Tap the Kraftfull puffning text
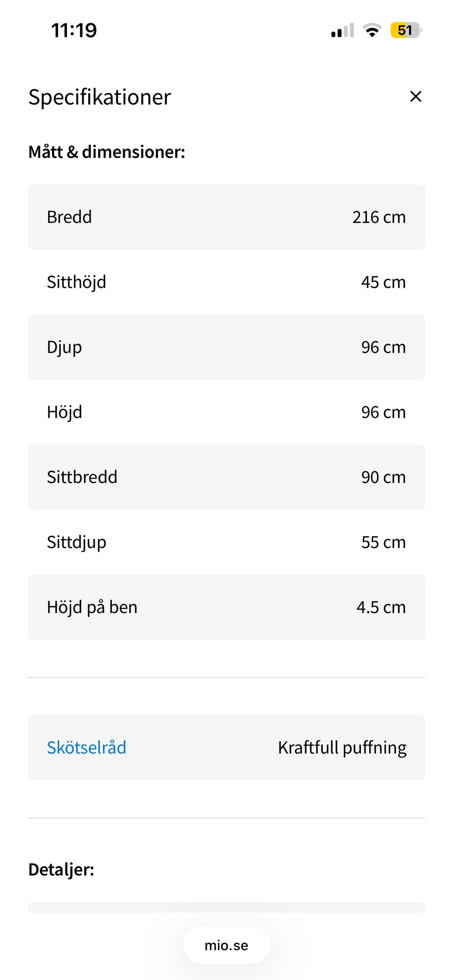The height and width of the screenshot is (980, 453). (x=342, y=747)
